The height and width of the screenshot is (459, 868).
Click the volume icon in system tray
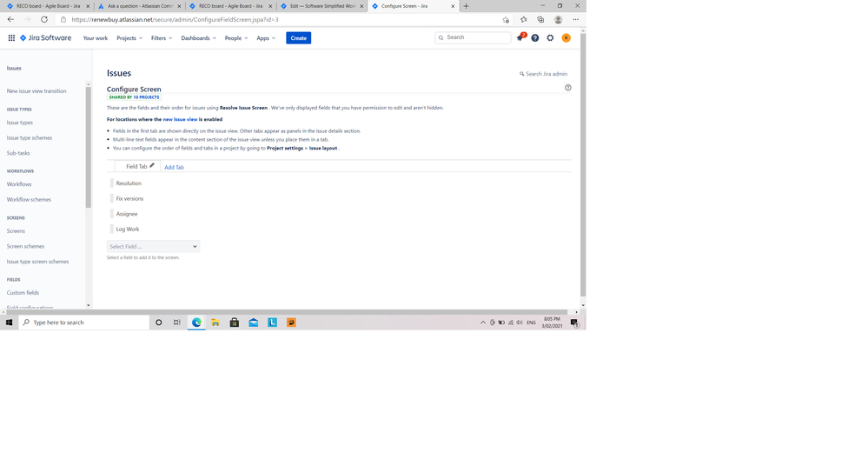520,323
